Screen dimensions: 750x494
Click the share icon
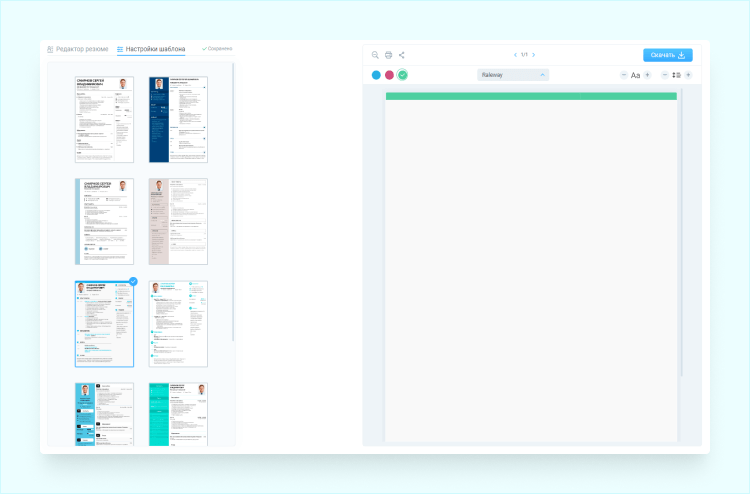tap(401, 55)
